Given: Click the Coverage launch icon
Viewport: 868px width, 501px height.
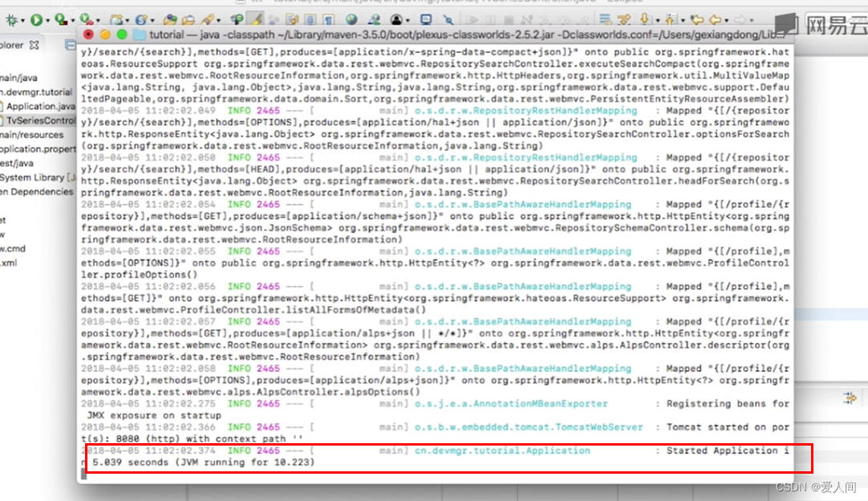Looking at the screenshot, I should (60, 18).
